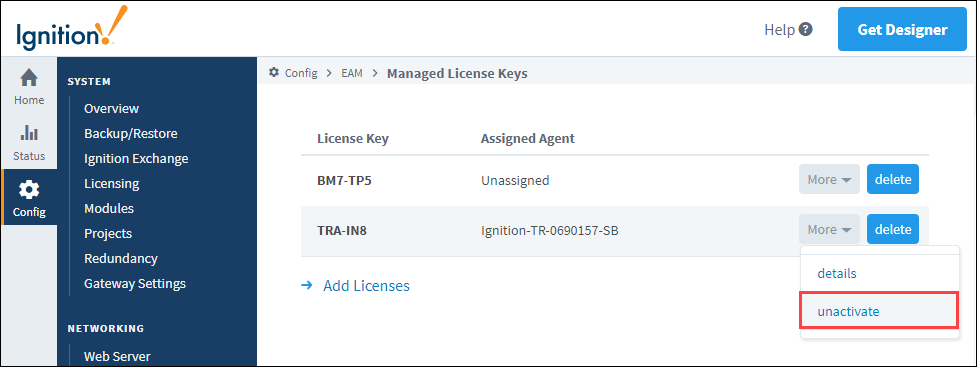Viewport: 977px width, 367px height.
Task: Click the Home icon in sidebar
Action: coord(29,78)
